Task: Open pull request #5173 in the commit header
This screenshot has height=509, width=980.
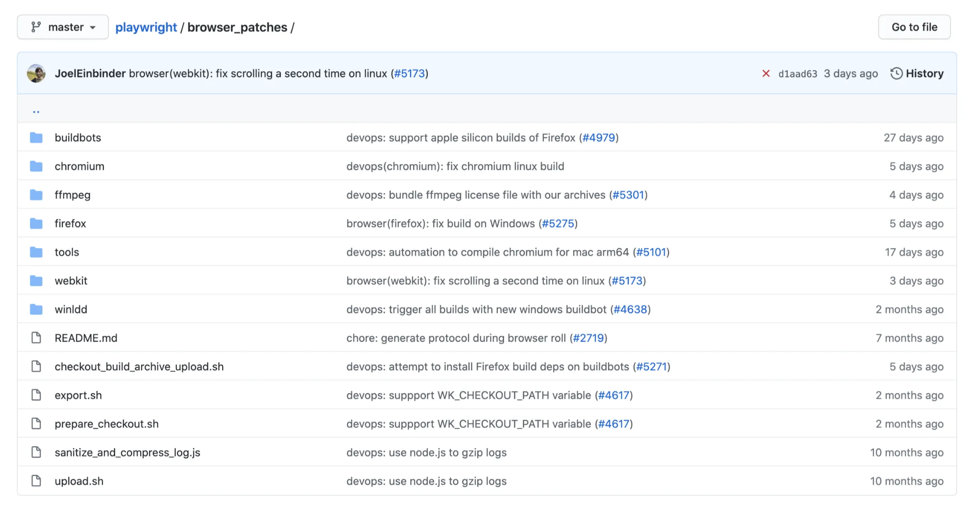Action: pyautogui.click(x=409, y=73)
